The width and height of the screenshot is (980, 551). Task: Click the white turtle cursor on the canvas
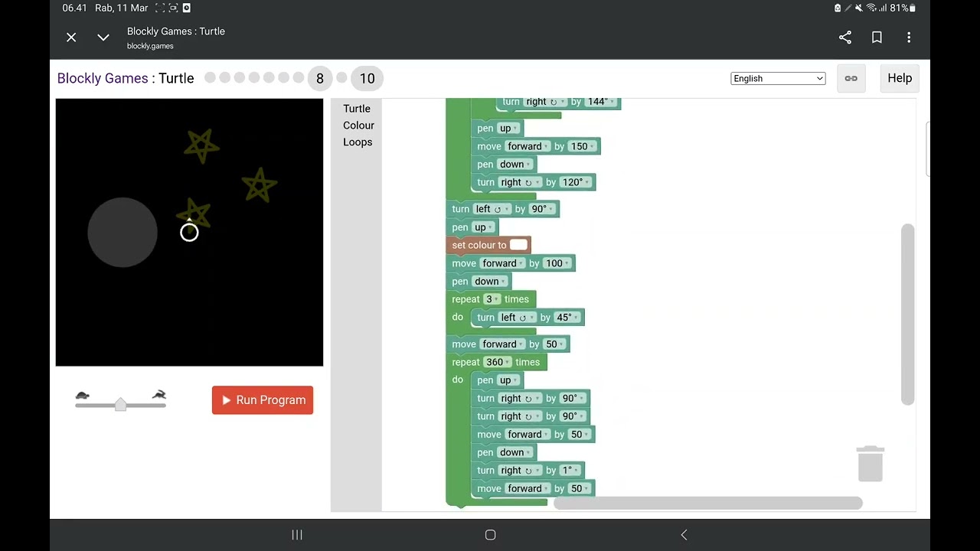[x=189, y=232]
